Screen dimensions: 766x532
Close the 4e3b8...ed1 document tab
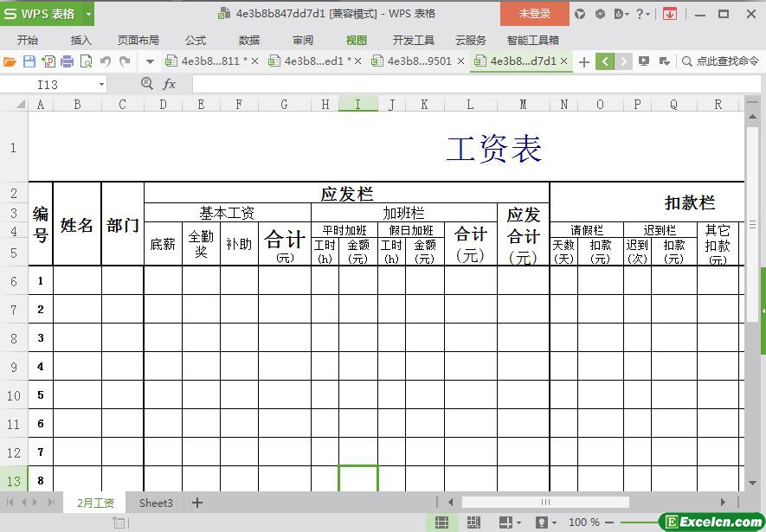[357, 61]
